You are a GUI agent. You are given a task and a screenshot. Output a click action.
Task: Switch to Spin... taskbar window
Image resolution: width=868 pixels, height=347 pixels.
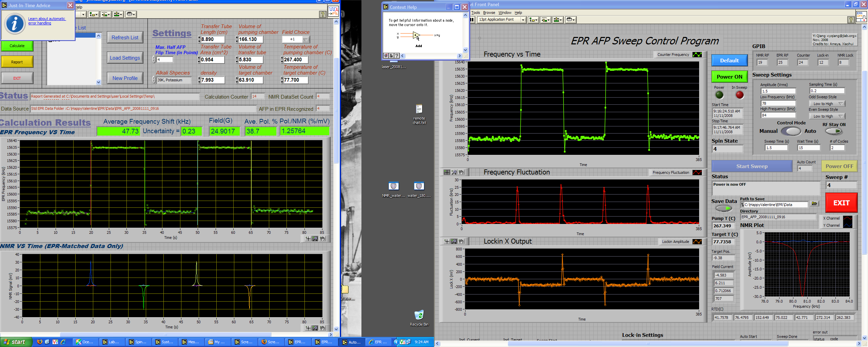tap(138, 342)
